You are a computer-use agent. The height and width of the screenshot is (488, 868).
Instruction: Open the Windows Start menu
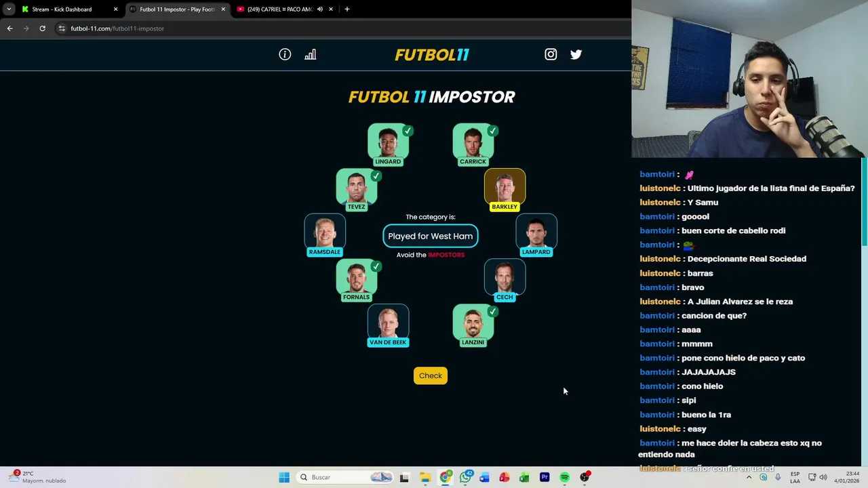(x=284, y=477)
